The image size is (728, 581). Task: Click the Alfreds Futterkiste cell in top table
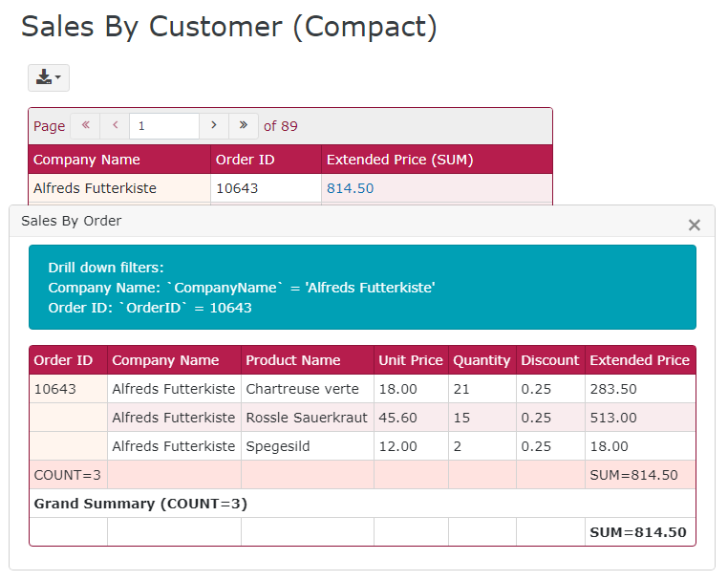point(95,188)
